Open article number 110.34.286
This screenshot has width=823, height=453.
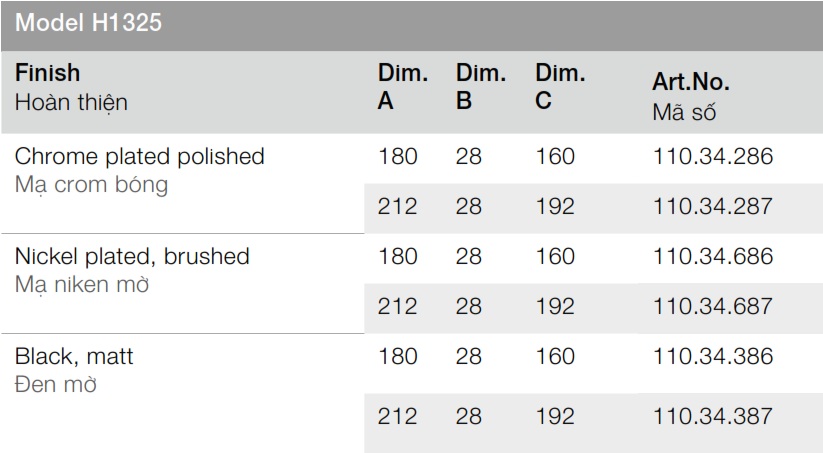713,157
